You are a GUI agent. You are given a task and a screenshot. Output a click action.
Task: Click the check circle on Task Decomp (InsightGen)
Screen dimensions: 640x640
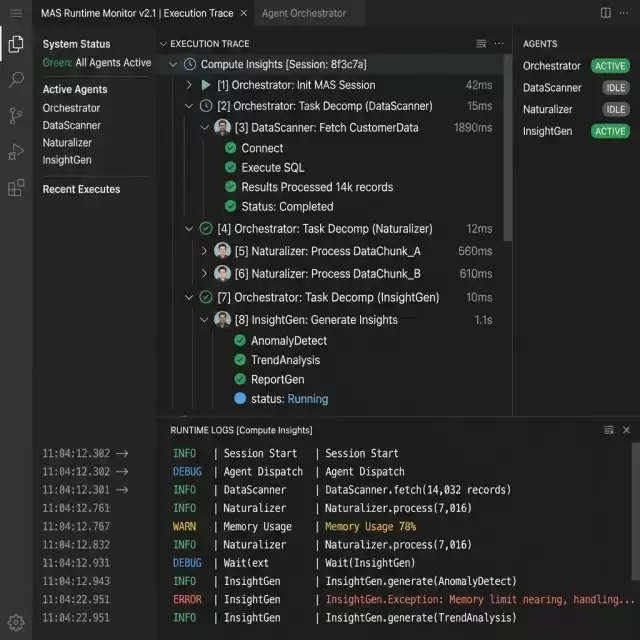[x=206, y=297]
